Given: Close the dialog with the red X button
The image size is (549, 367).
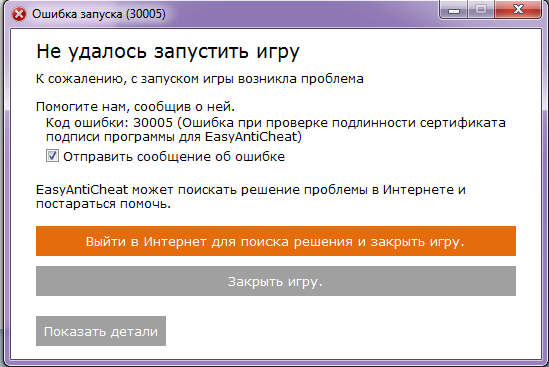Looking at the screenshot, I should tap(518, 9).
